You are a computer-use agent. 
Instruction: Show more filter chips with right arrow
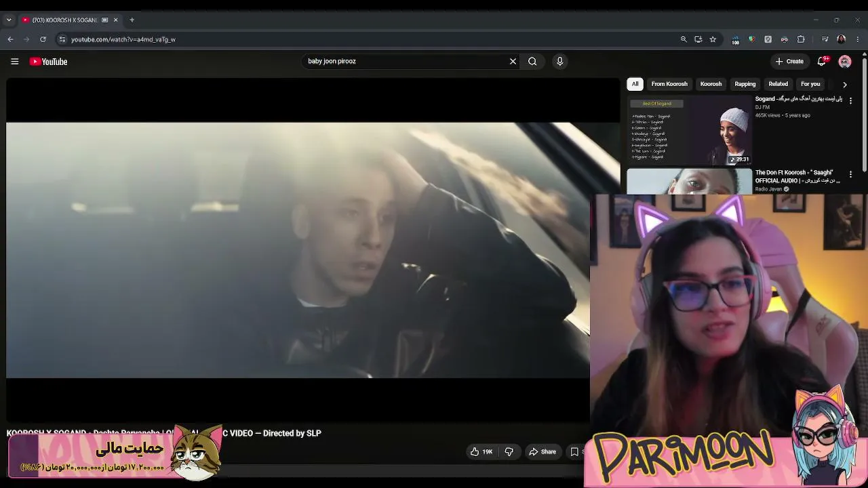[844, 85]
